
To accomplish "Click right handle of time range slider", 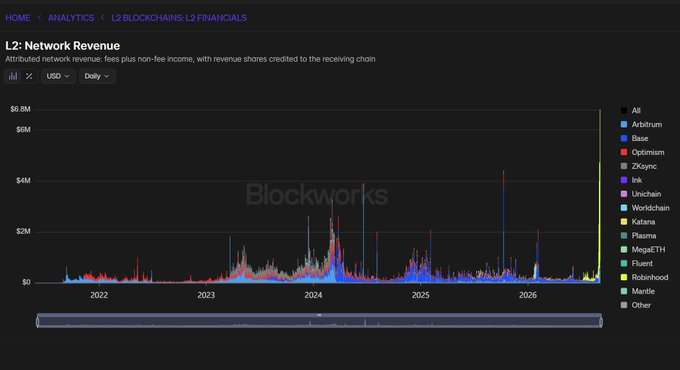I will [601, 322].
